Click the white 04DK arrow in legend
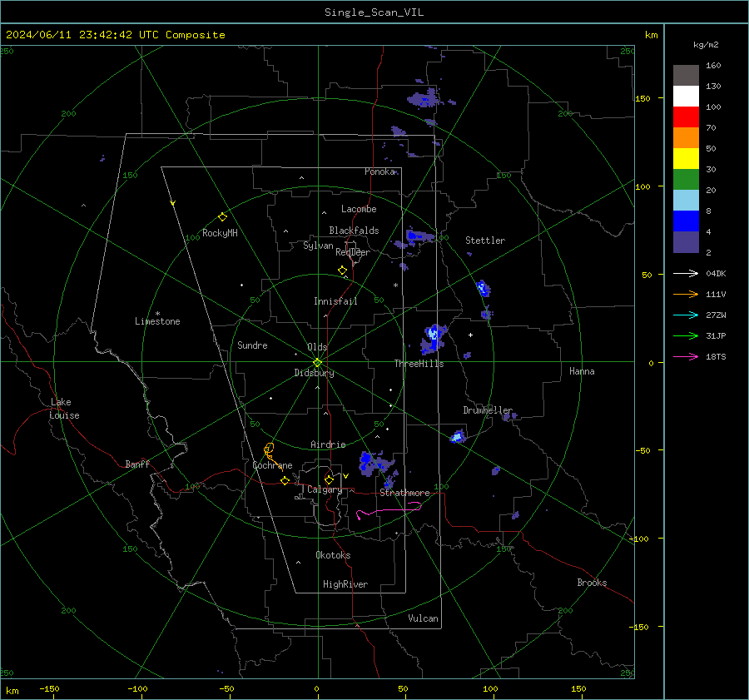Screen dimensions: 749x700 (686, 274)
